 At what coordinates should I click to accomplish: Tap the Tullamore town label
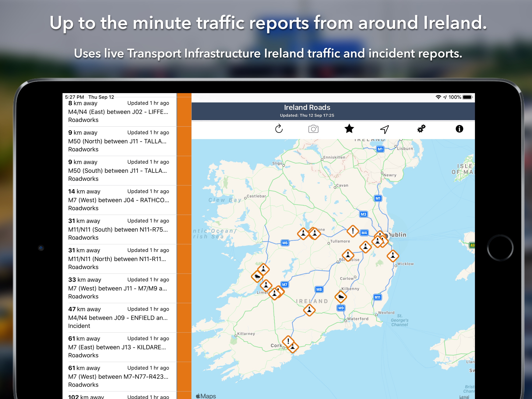(340, 241)
